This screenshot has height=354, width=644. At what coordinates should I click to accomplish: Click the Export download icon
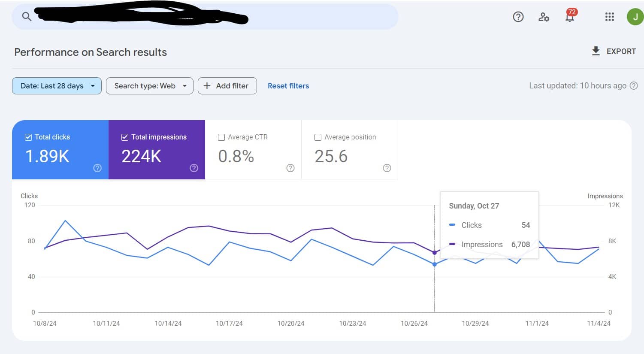(x=596, y=51)
